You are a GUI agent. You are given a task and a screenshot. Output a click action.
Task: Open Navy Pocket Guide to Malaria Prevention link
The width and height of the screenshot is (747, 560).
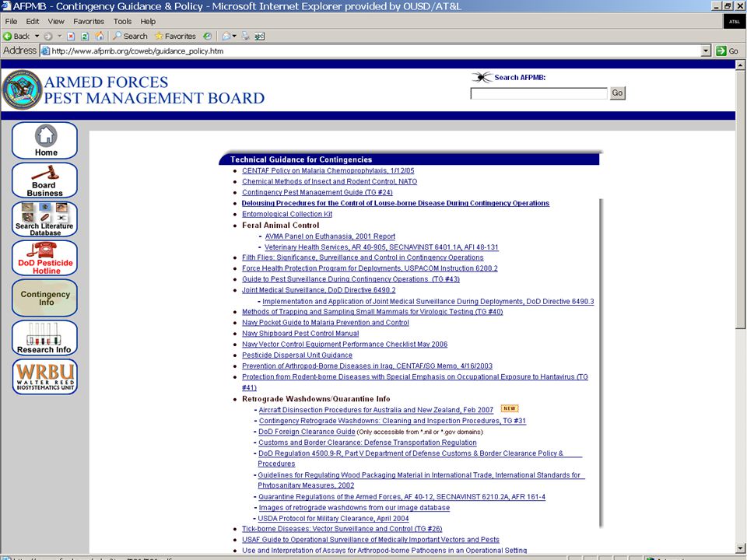[325, 323]
